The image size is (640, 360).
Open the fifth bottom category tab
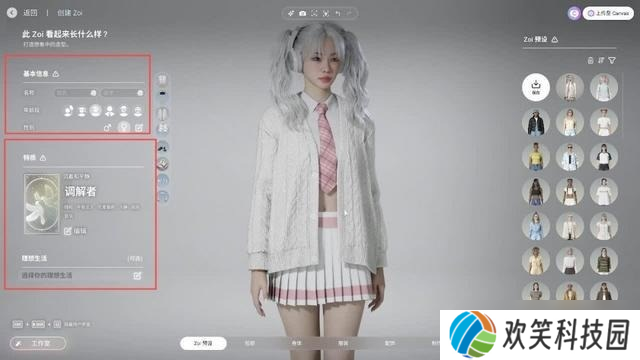pos(390,343)
